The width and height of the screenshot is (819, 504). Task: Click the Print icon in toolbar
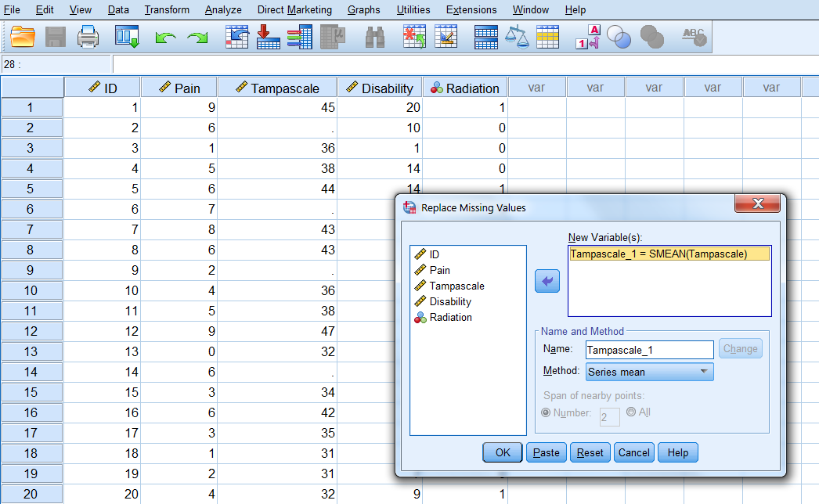point(88,37)
